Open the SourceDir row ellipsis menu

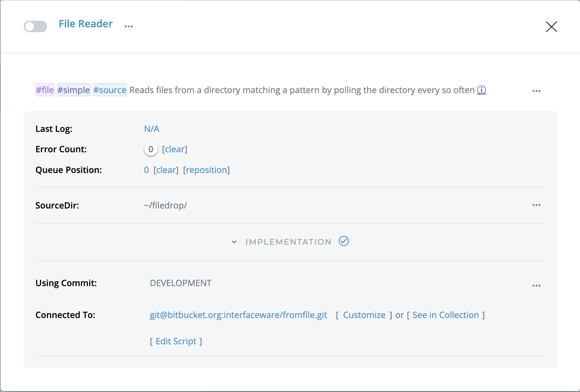(x=536, y=205)
